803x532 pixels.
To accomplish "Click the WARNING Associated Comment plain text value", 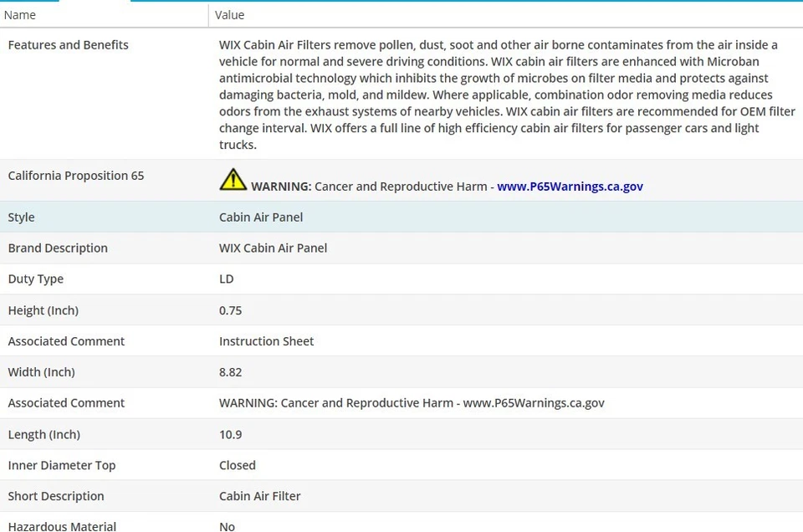I will pos(412,403).
